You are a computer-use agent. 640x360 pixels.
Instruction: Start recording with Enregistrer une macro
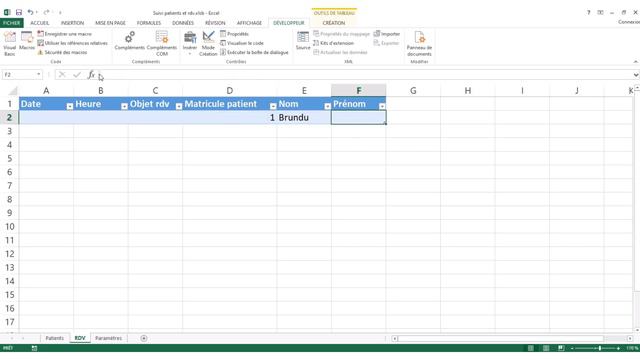65,34
